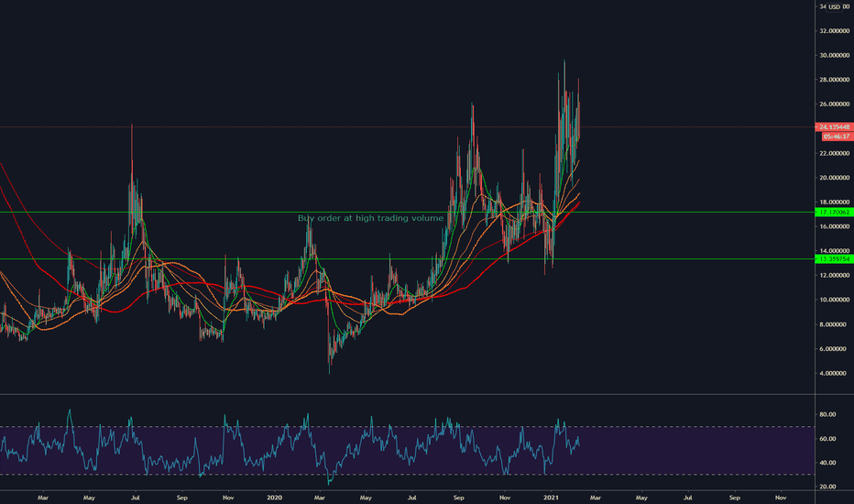Viewport: 854px width, 504px height.
Task: Click the 12.000000 price axis label
Action: [835, 276]
